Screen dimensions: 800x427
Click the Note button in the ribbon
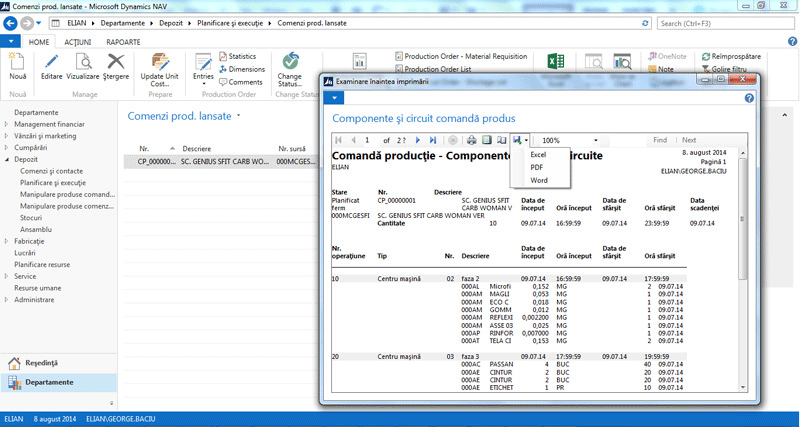(661, 69)
